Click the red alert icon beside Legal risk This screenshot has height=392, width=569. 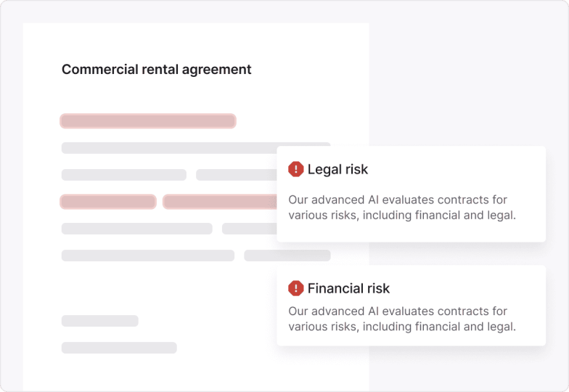coord(295,169)
